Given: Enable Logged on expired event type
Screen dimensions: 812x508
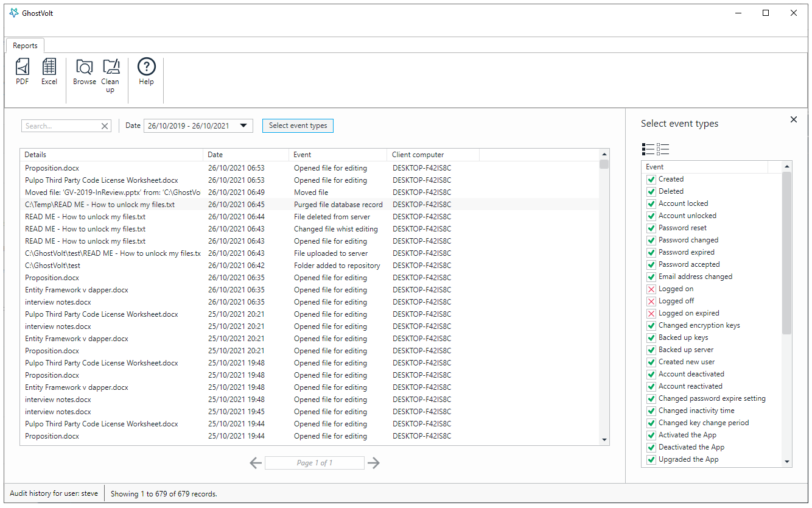Looking at the screenshot, I should point(651,313).
